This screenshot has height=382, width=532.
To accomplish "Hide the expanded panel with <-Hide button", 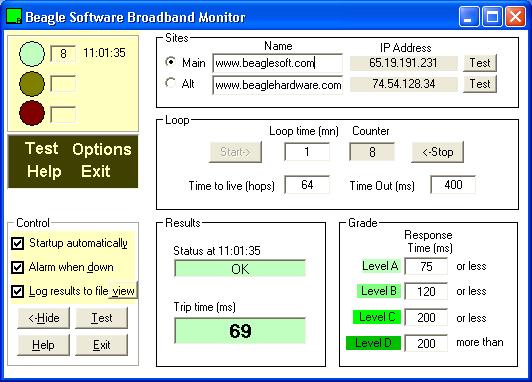I will tap(43, 318).
